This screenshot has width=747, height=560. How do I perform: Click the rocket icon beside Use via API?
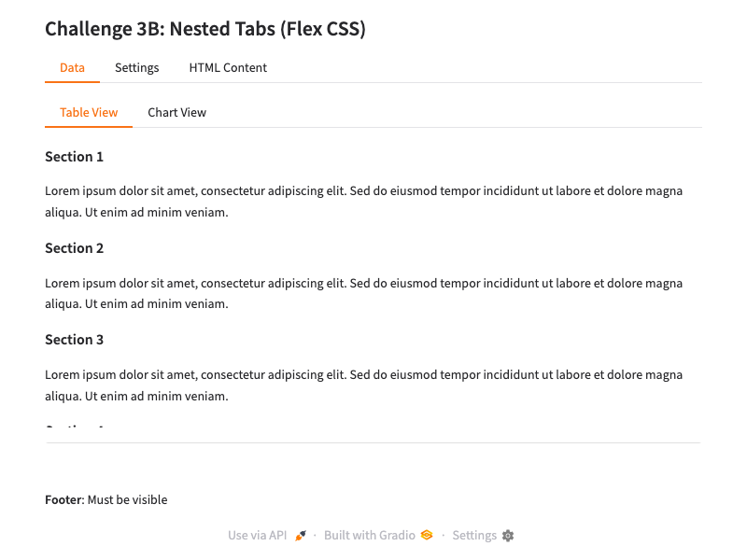tap(301, 536)
